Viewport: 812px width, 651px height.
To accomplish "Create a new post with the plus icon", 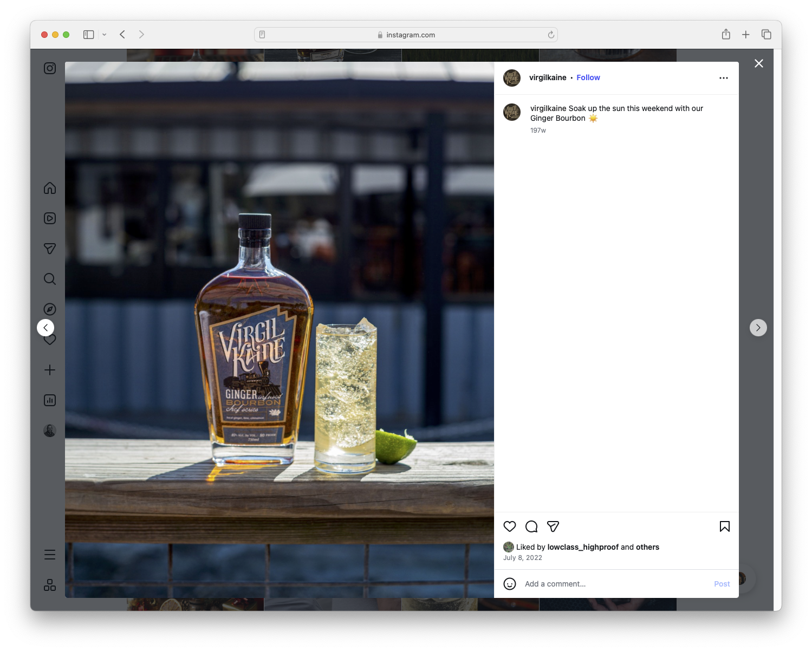I will coord(49,370).
